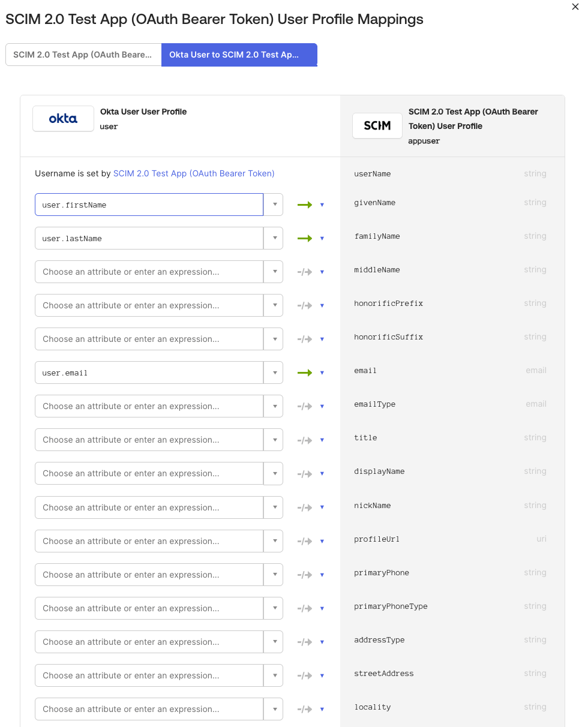The image size is (588, 727).
Task: Click the familyName attribute label
Action: coord(377,236)
